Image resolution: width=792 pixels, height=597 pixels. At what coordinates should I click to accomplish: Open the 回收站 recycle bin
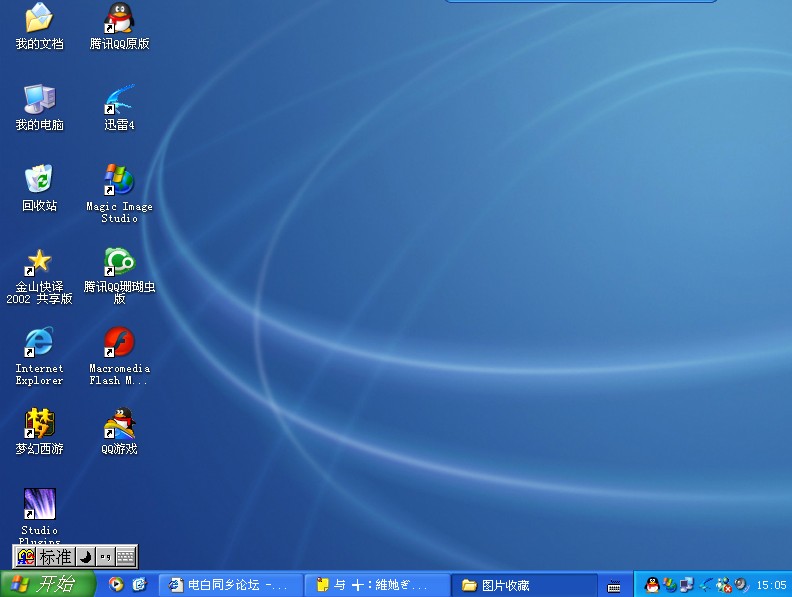point(39,181)
